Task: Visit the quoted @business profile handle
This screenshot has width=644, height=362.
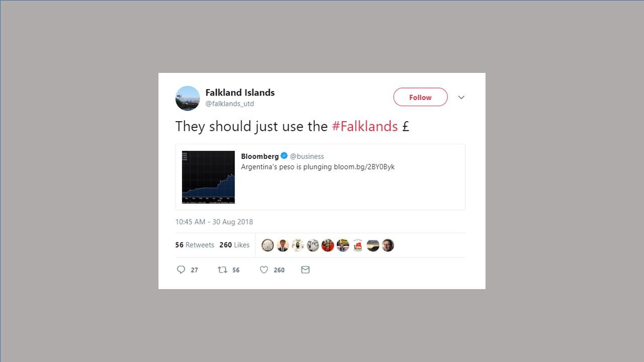Action: click(307, 156)
